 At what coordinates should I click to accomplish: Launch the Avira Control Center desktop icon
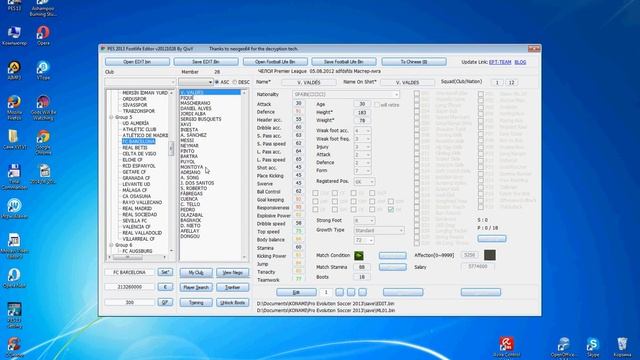click(x=506, y=347)
